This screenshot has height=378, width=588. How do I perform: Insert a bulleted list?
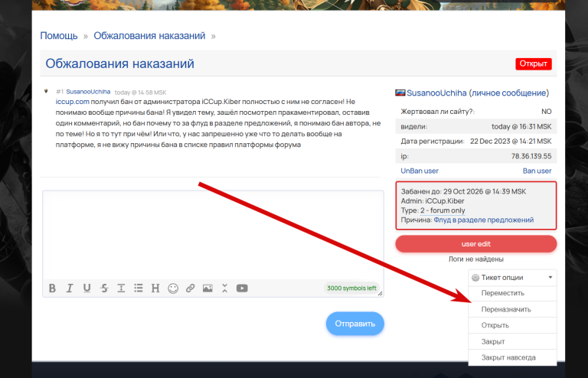click(139, 288)
